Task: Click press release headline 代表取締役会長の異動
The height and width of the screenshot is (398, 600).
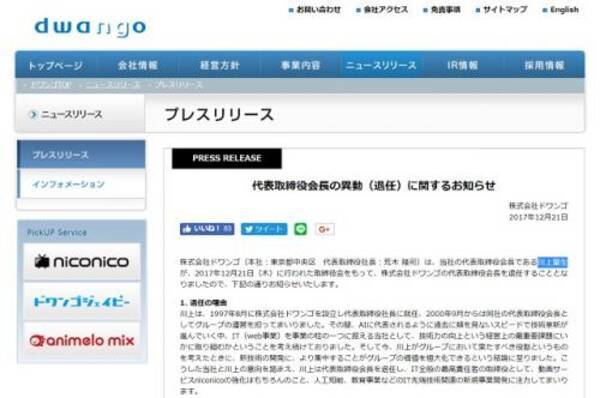Action: pos(373,186)
